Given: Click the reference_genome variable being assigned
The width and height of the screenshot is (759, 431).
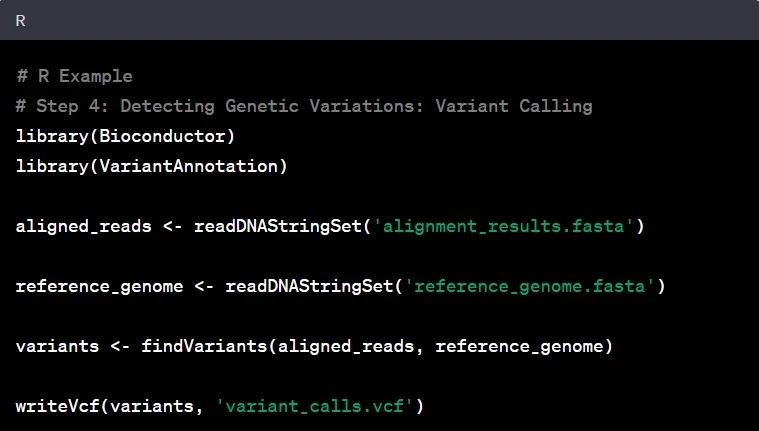Looking at the screenshot, I should pyautogui.click(x=99, y=287).
